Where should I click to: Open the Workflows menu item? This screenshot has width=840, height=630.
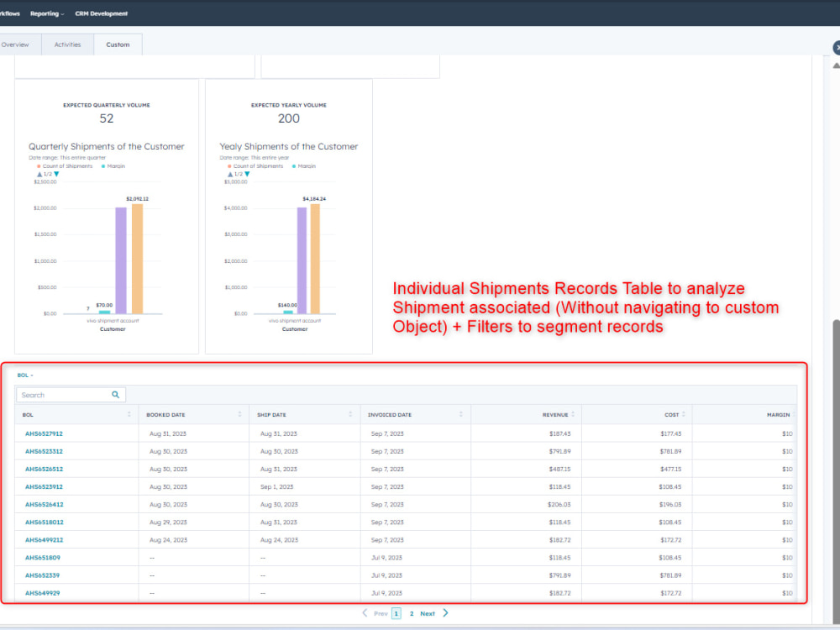click(x=9, y=13)
